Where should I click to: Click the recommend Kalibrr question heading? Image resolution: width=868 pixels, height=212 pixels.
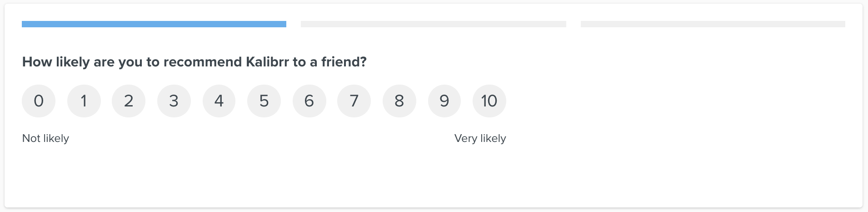[194, 62]
